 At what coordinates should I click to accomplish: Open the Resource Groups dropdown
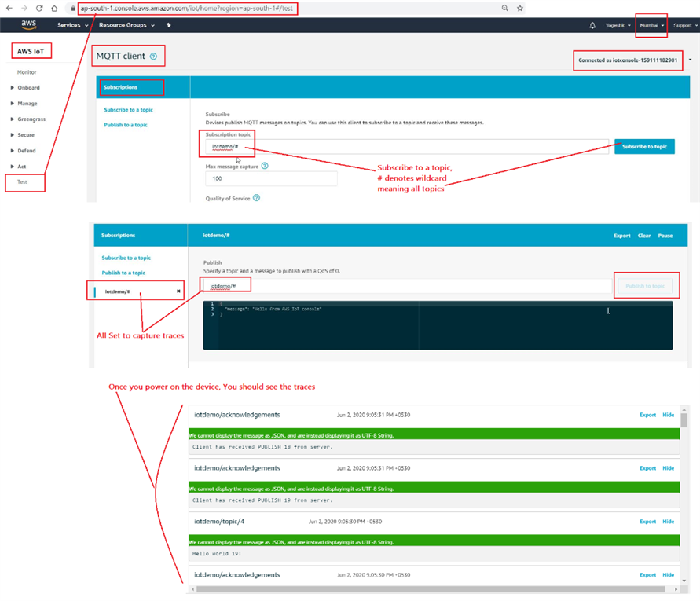click(126, 25)
